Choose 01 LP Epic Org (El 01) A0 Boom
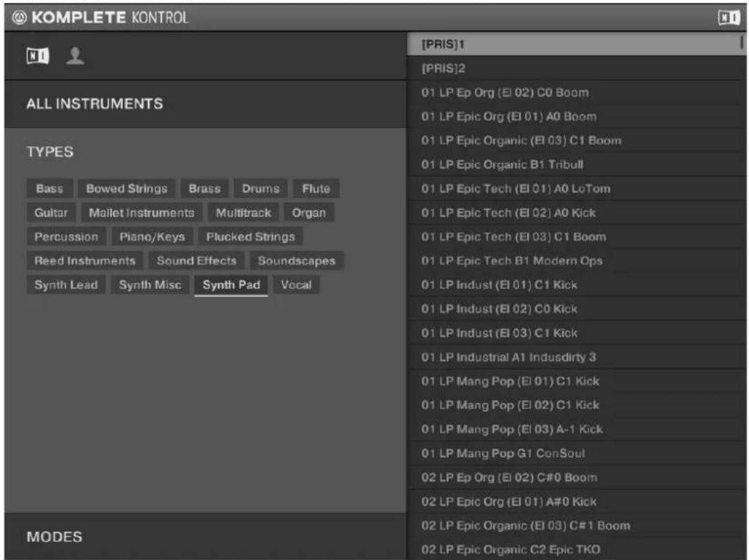 click(x=577, y=117)
